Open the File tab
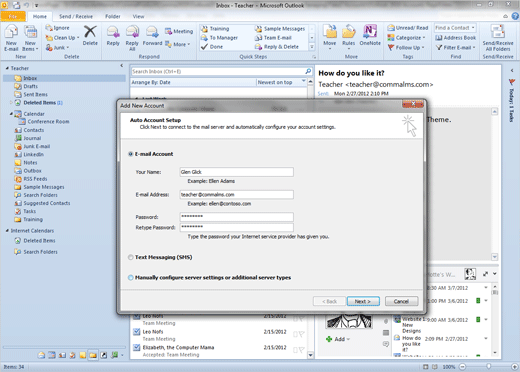520x372 pixels. [x=13, y=16]
